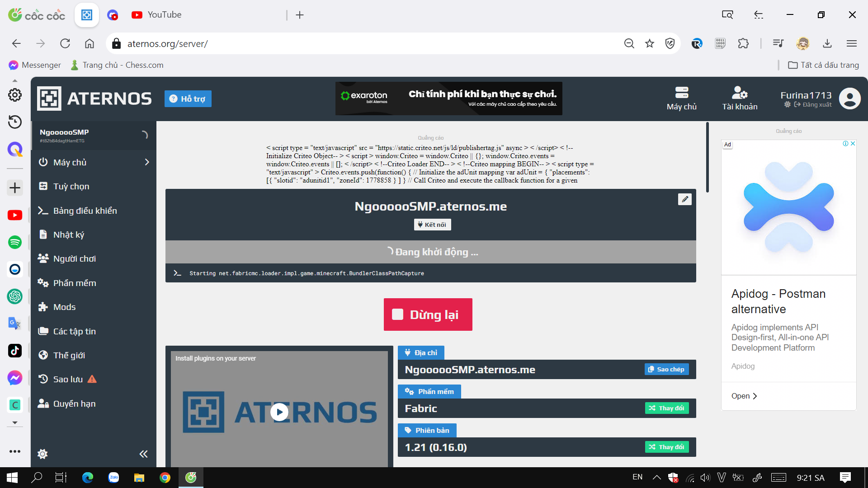Collapse the sidebar with double chevron
Viewport: 868px width, 488px height.
(143, 454)
